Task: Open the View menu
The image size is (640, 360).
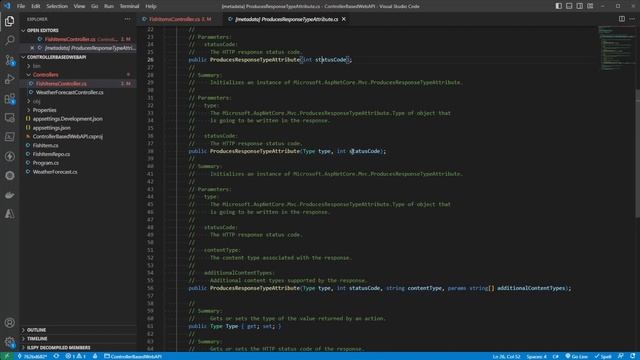Action: [79, 6]
